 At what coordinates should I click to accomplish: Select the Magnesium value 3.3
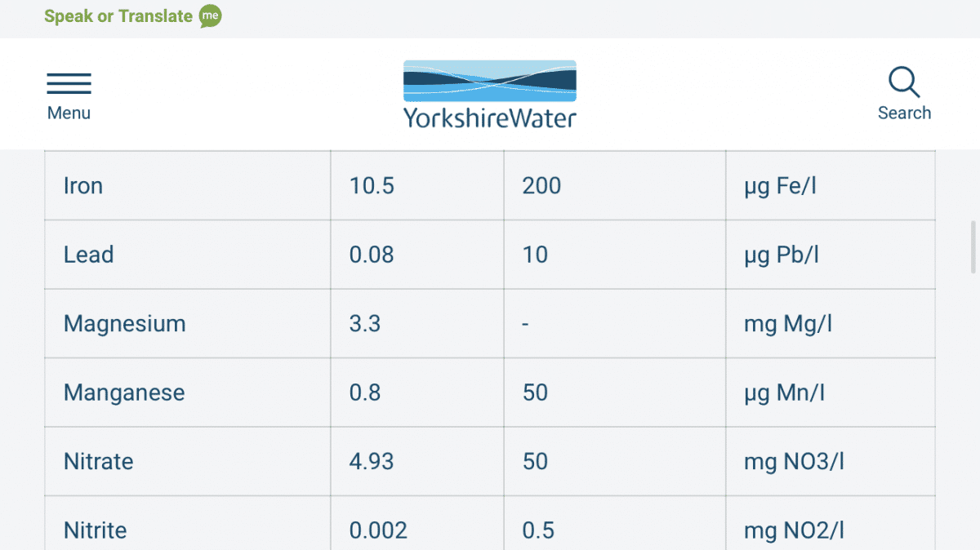point(365,323)
